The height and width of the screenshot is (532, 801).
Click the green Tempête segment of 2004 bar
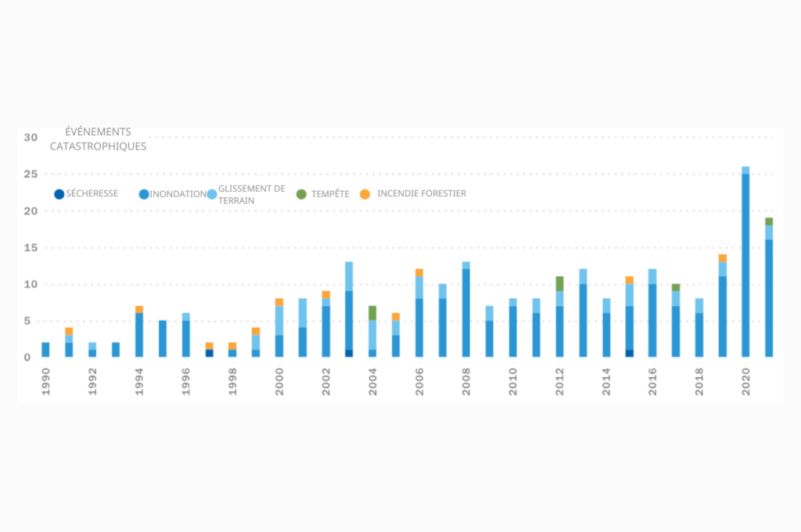point(372,312)
